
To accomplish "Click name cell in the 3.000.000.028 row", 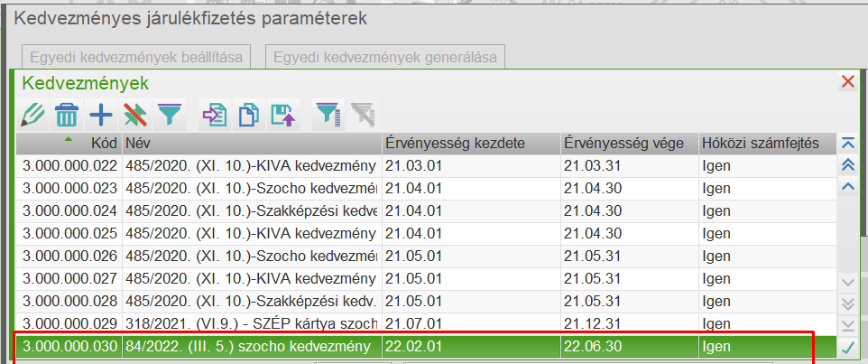I will tap(252, 302).
